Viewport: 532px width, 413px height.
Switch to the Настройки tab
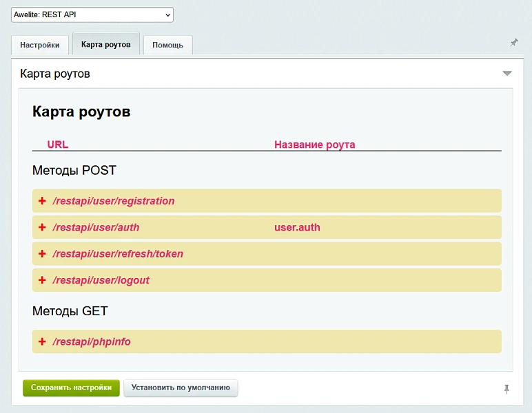click(40, 45)
